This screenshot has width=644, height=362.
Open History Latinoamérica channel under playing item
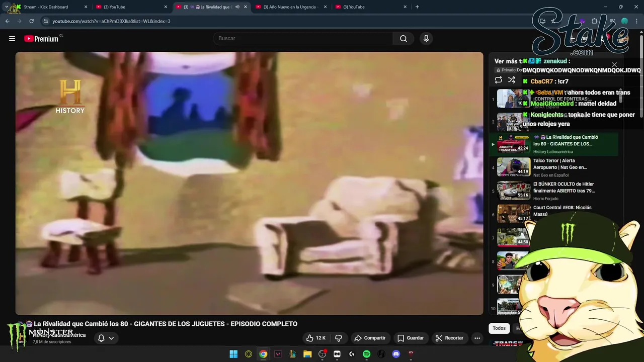553,152
